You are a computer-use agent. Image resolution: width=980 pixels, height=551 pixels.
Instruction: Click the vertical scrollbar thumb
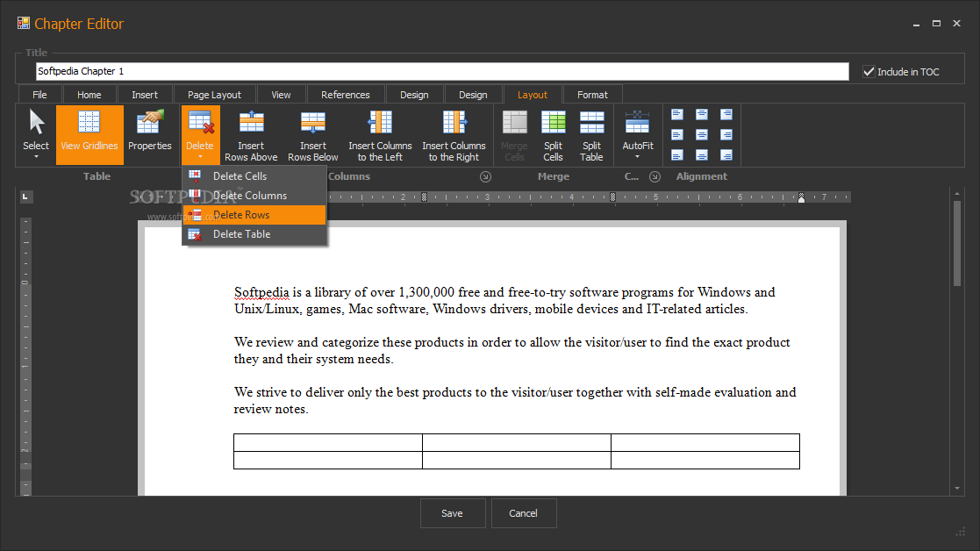[x=957, y=243]
